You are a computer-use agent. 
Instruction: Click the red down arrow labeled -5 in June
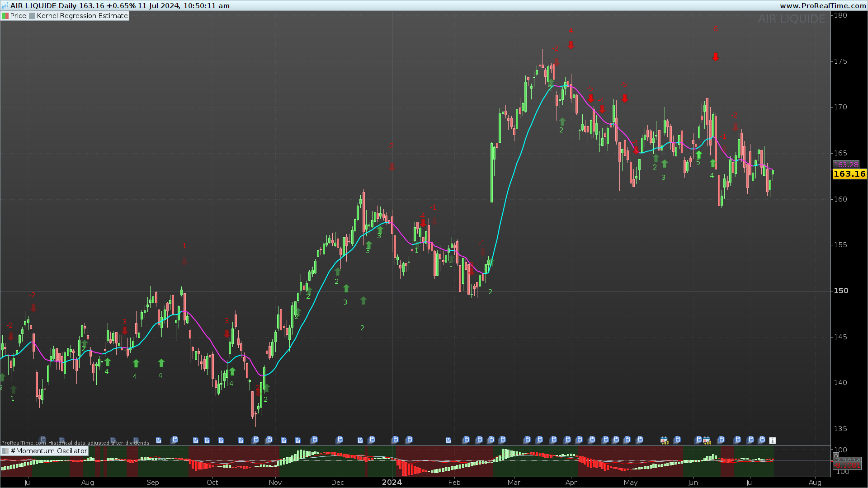(715, 57)
